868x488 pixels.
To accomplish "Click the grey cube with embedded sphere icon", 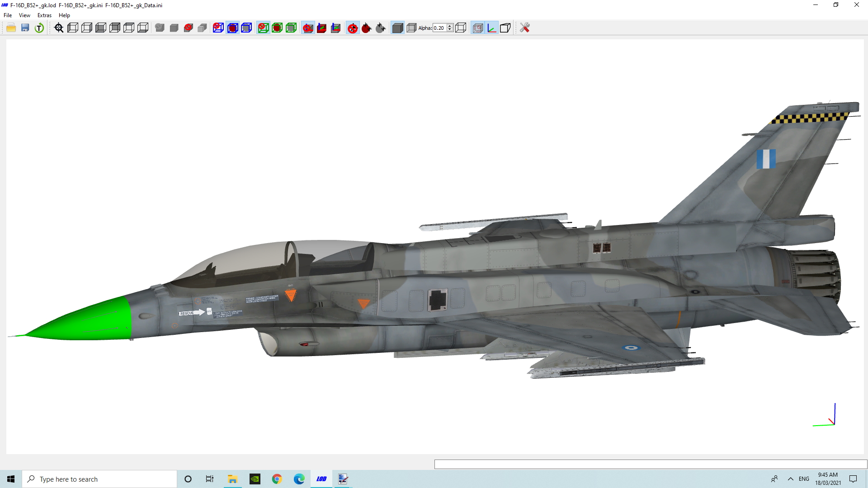I will (x=160, y=28).
